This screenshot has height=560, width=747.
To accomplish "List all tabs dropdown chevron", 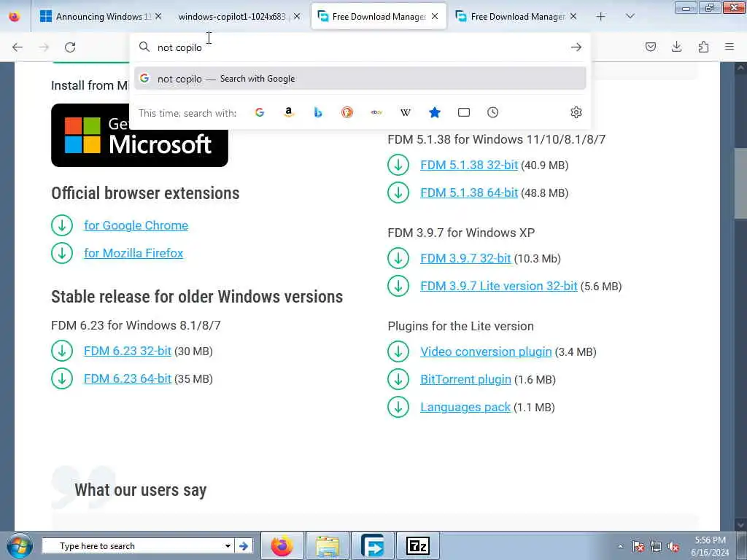I will (x=630, y=16).
